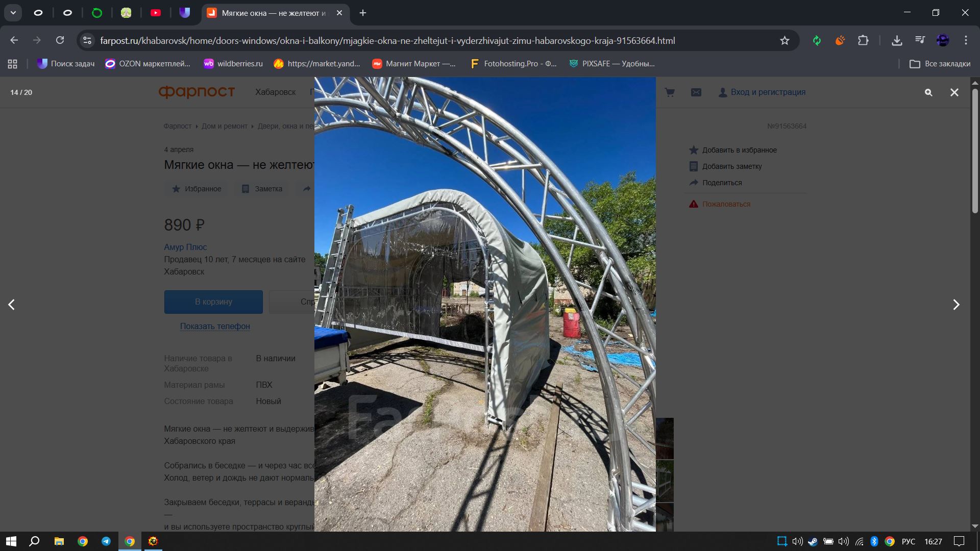980x551 pixels.
Task: Click the zoom magnifier in gallery
Action: tap(928, 92)
